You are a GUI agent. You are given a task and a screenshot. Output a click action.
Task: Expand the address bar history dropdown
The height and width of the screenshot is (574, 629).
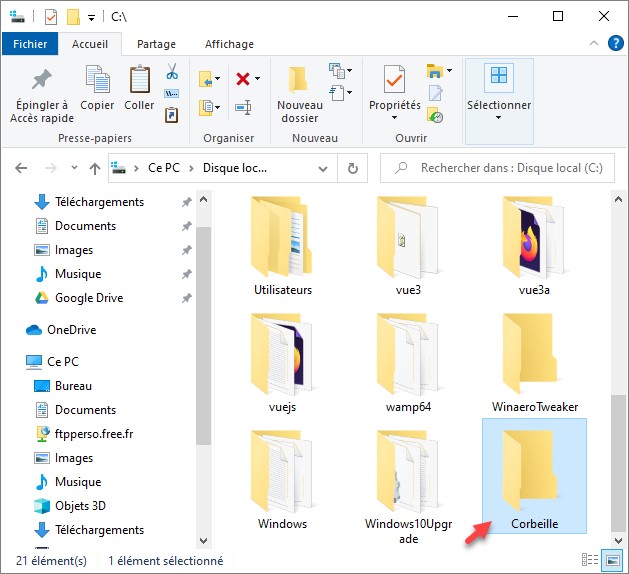click(x=323, y=169)
